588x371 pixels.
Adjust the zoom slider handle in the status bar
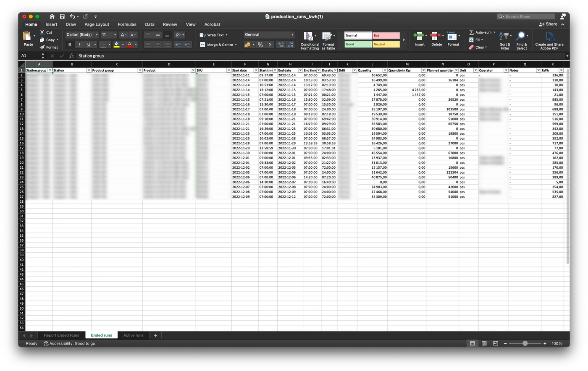click(x=525, y=343)
